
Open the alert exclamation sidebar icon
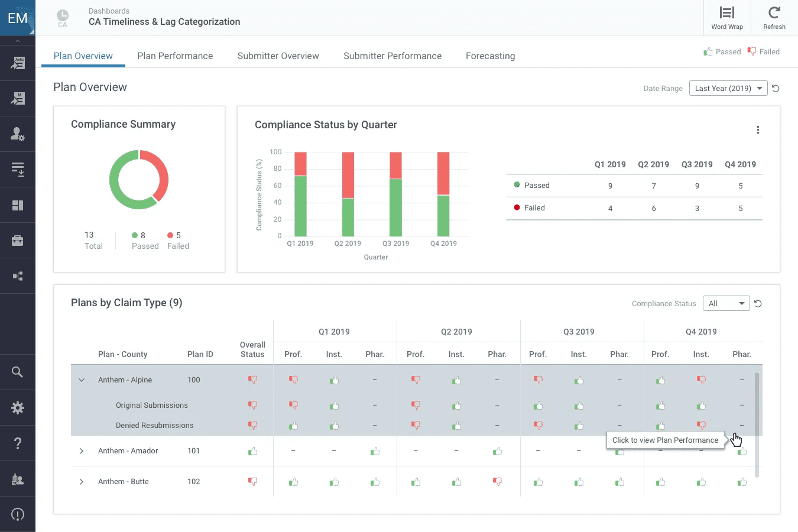point(18,514)
